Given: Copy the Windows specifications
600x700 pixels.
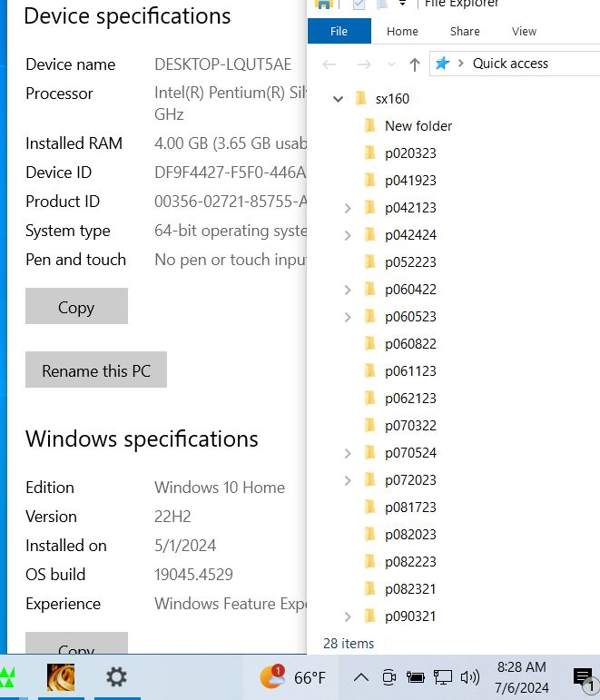Looking at the screenshot, I should tap(76, 644).
